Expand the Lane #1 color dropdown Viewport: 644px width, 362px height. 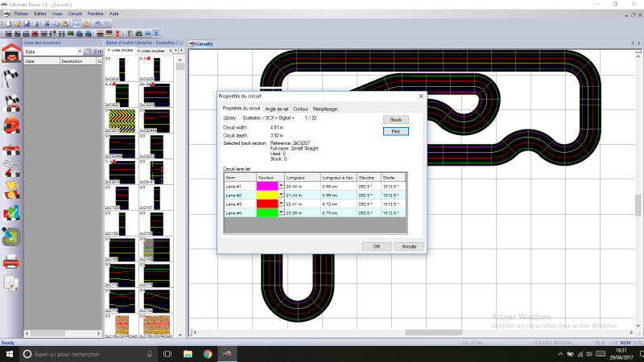click(282, 186)
